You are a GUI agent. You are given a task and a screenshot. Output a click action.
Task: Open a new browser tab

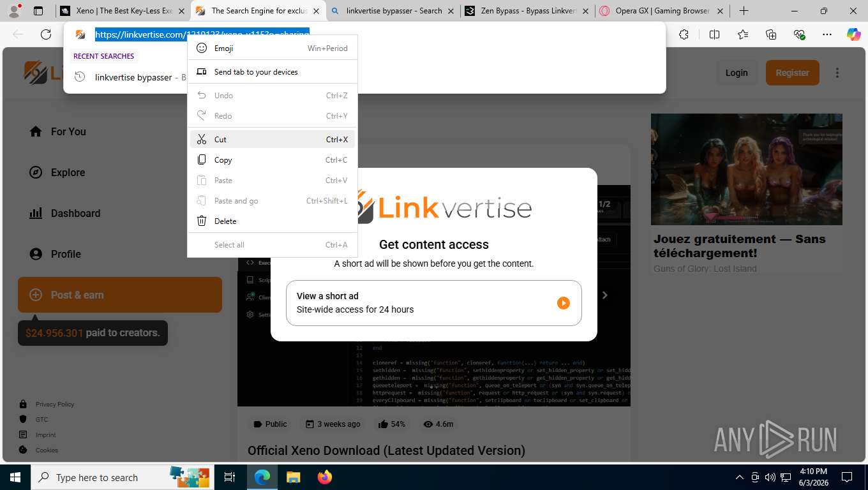click(x=744, y=11)
